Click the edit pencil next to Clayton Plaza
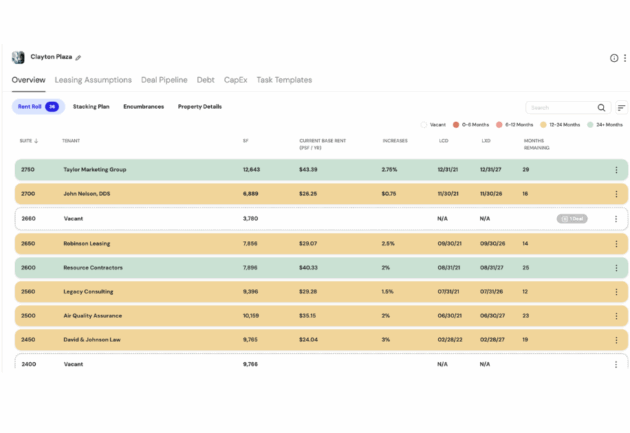This screenshot has width=630, height=433. pyautogui.click(x=79, y=58)
